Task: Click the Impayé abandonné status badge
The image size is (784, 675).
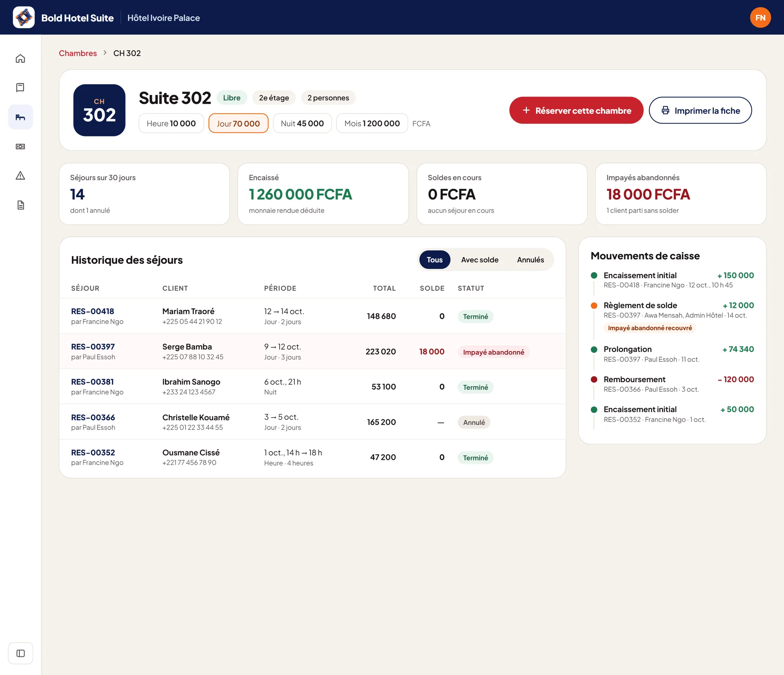Action: pyautogui.click(x=493, y=352)
